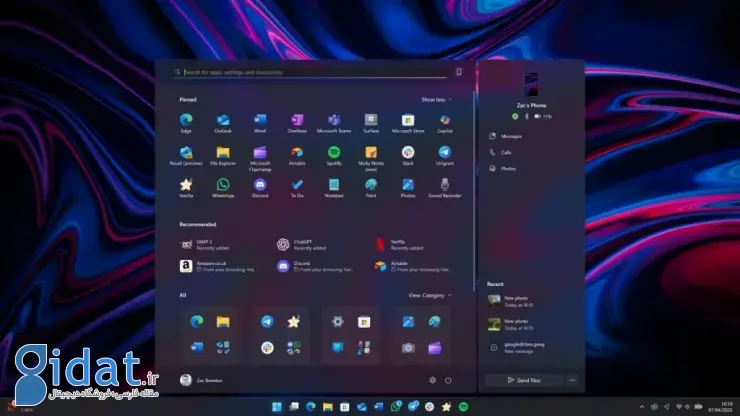The height and width of the screenshot is (416, 740).
Task: Launch Sound Recorder from pinned apps
Action: tap(444, 185)
